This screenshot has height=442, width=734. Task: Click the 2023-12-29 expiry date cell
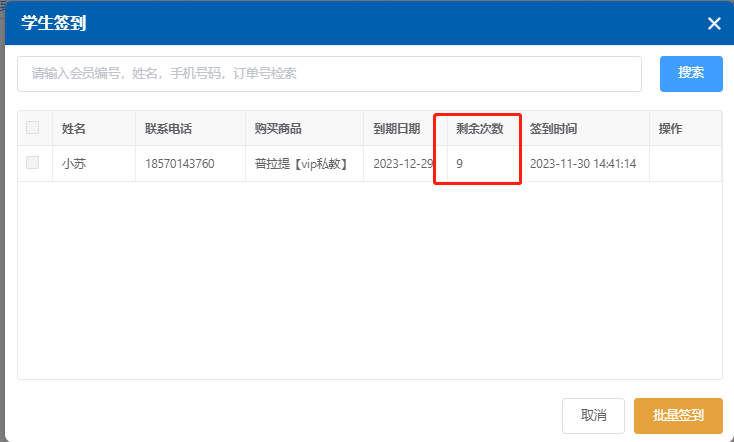pos(403,164)
